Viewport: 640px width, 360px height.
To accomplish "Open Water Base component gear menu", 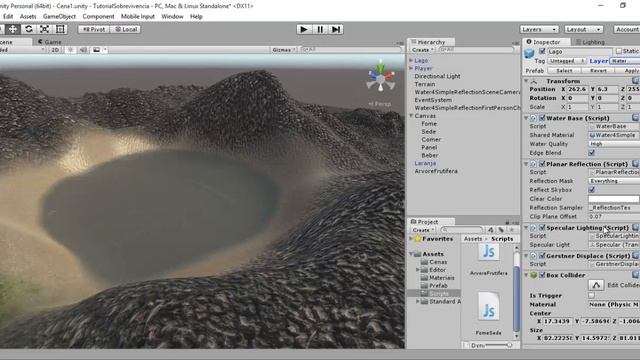I will pyautogui.click(x=635, y=118).
